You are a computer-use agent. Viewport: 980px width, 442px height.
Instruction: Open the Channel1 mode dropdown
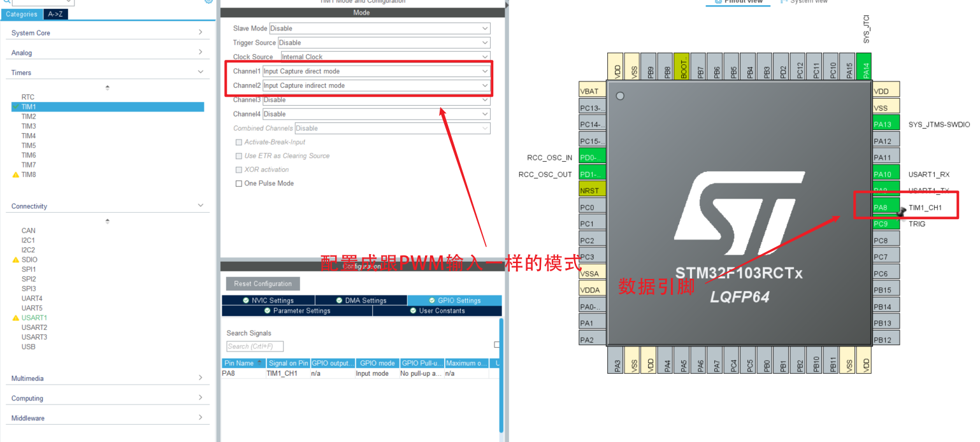(377, 71)
